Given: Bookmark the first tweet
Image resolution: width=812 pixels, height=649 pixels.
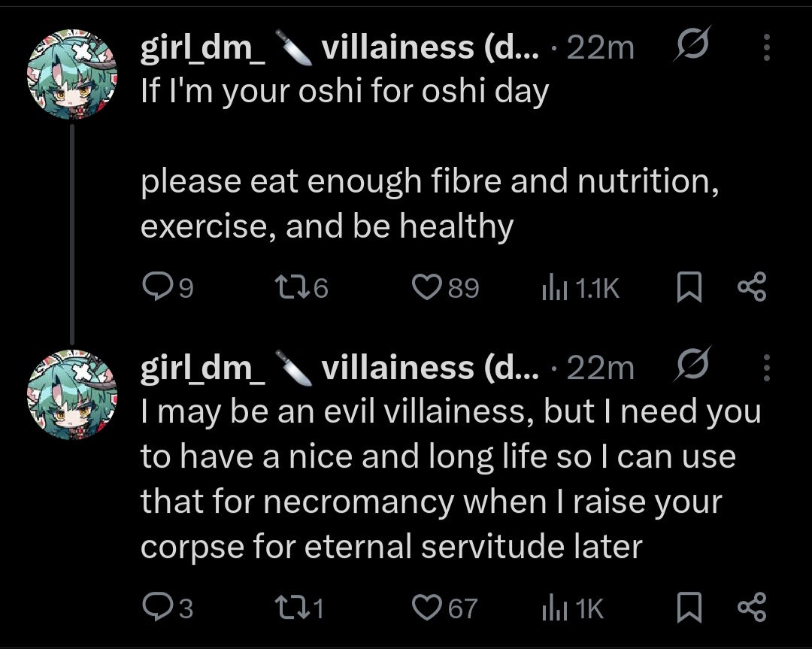Looking at the screenshot, I should pyautogui.click(x=689, y=288).
